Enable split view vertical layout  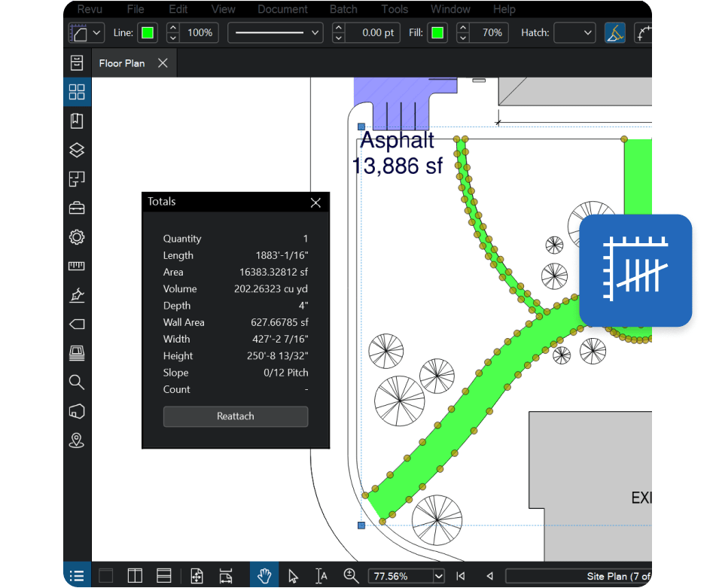coord(135,576)
